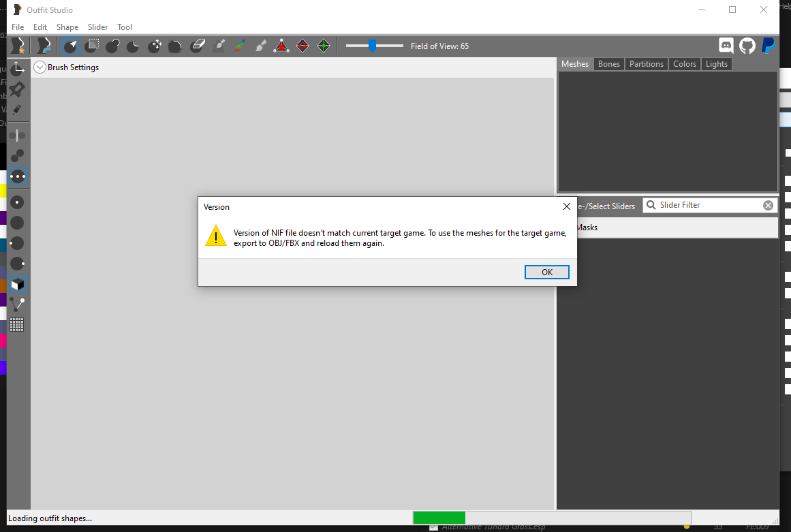The height and width of the screenshot is (532, 791).
Task: Toggle Global Brush Collision three-dot button
Action: point(18,176)
